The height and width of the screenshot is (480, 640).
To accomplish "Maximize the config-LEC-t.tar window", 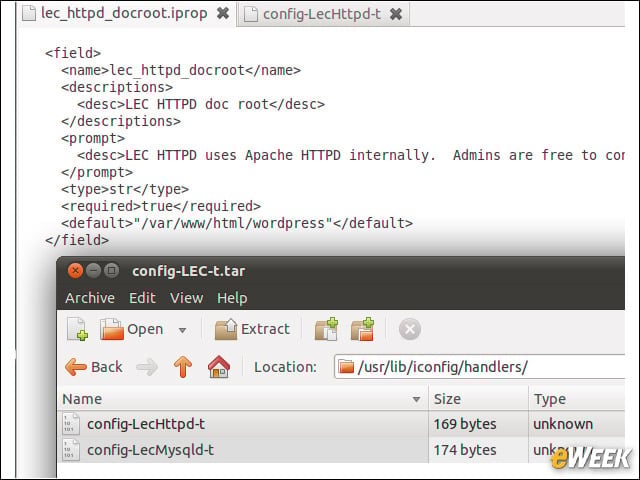I will click(111, 271).
